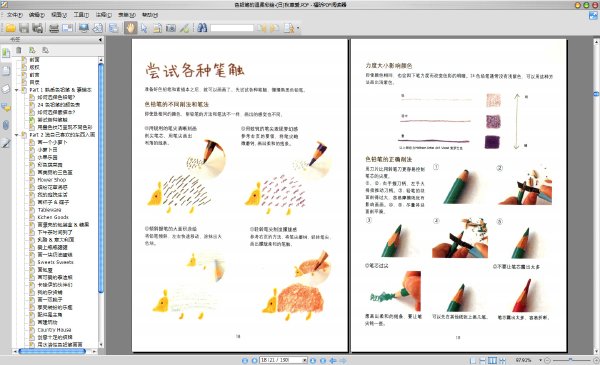
Task: Click the Save floppy disk icon
Action: click(x=24, y=28)
